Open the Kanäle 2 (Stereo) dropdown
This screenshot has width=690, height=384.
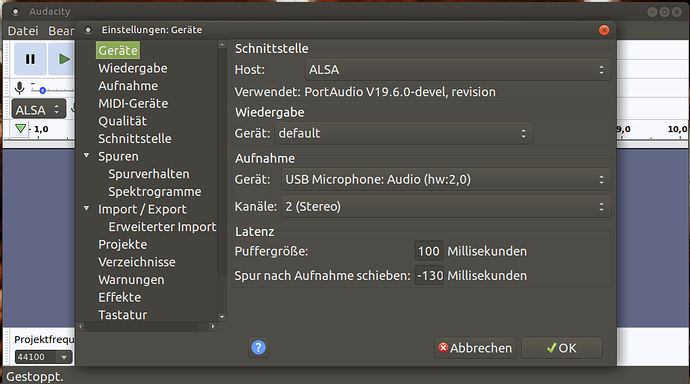[446, 207]
